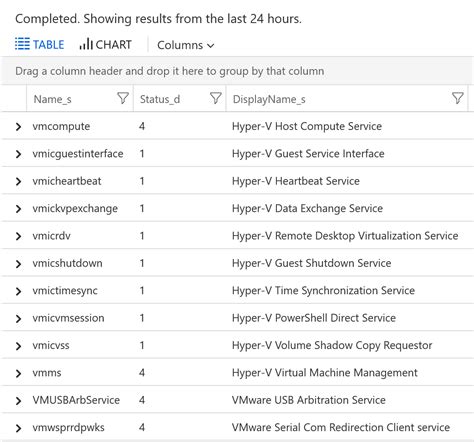The height and width of the screenshot is (442, 474).
Task: Sort by Name_s column header
Action: pyautogui.click(x=52, y=99)
